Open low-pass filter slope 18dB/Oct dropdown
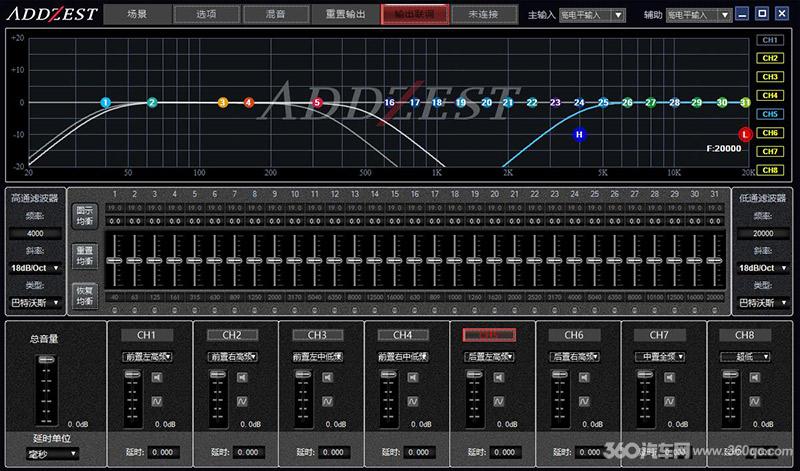The image size is (800, 471). pos(763,268)
